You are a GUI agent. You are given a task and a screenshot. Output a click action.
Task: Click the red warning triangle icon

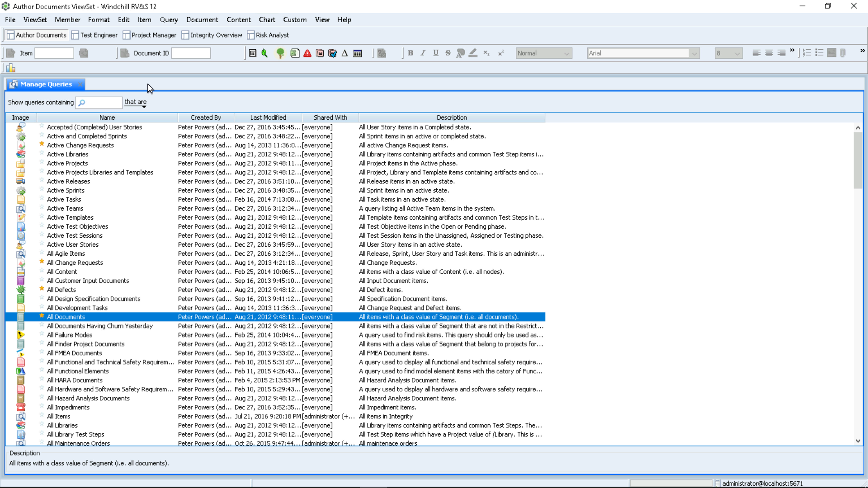click(x=307, y=53)
